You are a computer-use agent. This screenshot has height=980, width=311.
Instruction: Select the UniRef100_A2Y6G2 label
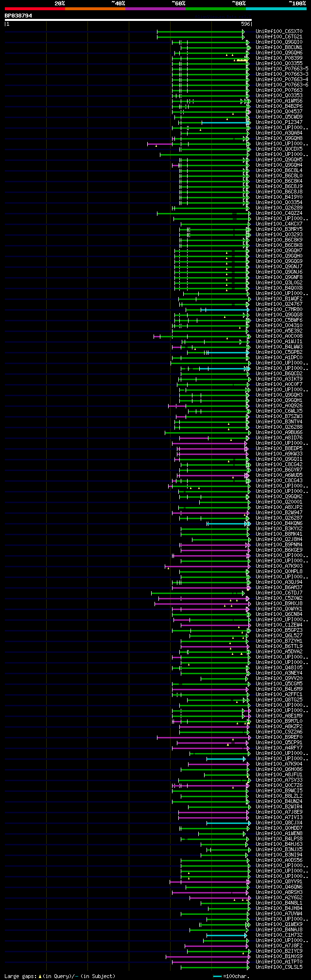279,898
